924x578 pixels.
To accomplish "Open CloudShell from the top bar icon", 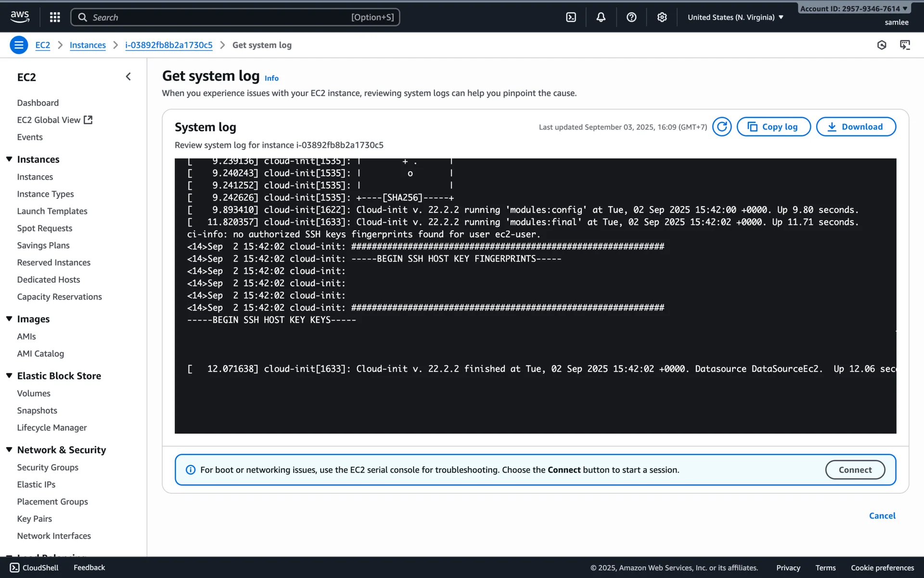I will pos(571,17).
